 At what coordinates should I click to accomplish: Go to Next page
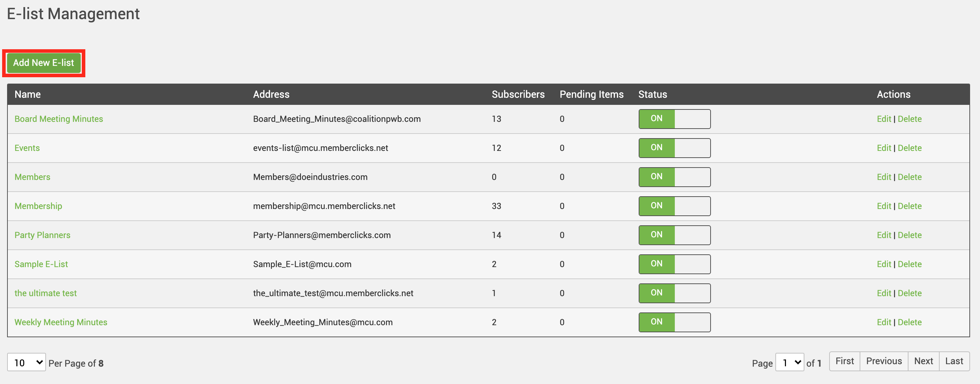click(x=924, y=361)
